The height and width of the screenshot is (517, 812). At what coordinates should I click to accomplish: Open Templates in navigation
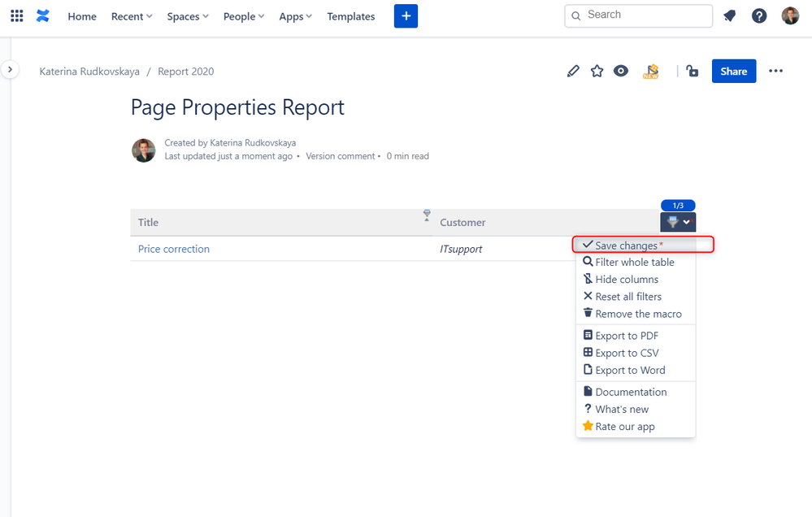pos(350,16)
